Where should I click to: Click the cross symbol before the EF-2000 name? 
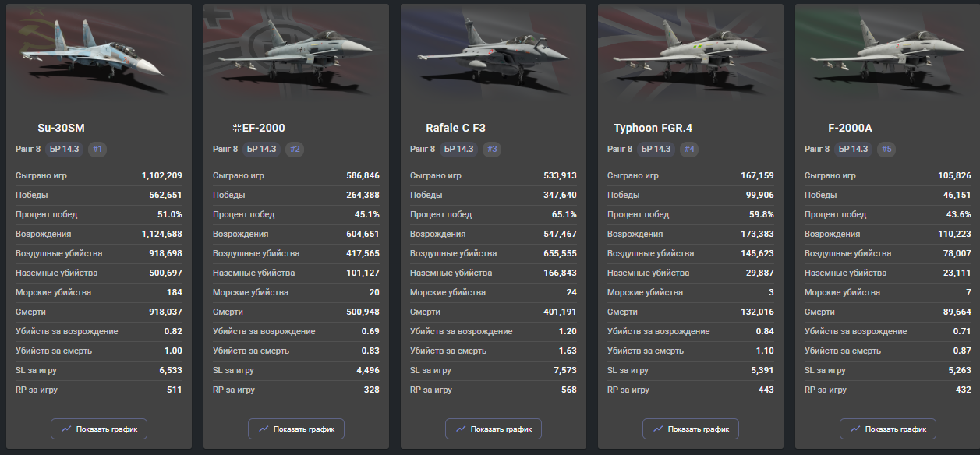pos(237,128)
